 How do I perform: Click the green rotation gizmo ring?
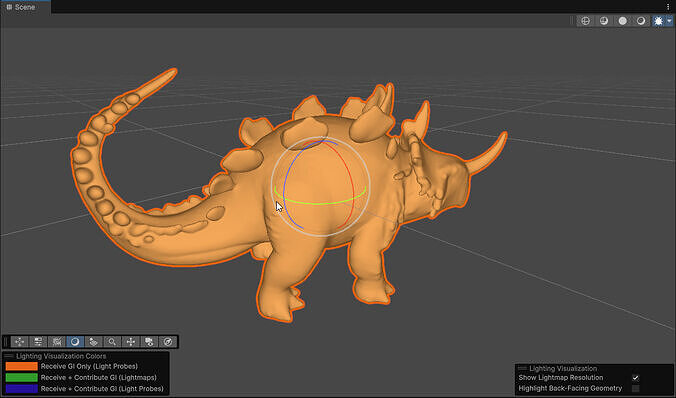[320, 203]
